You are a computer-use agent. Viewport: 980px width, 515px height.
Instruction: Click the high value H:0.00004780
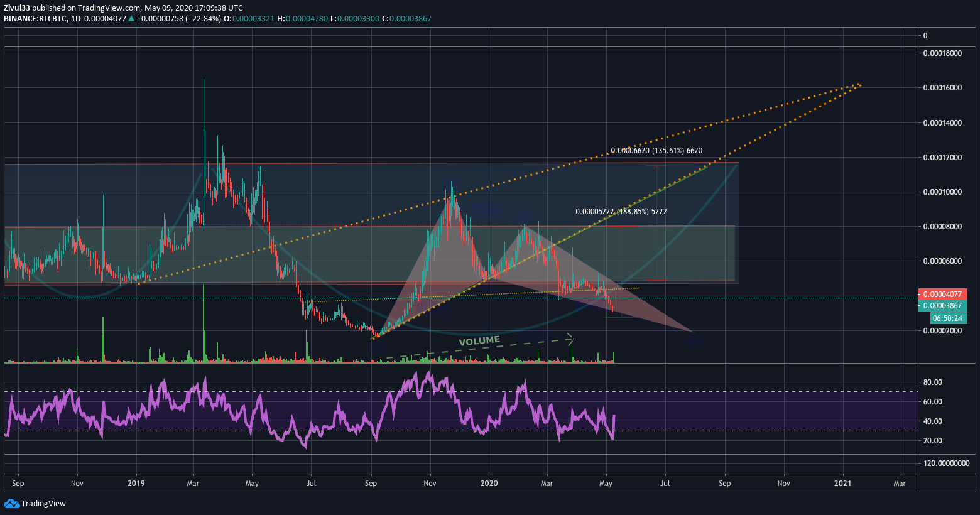302,19
